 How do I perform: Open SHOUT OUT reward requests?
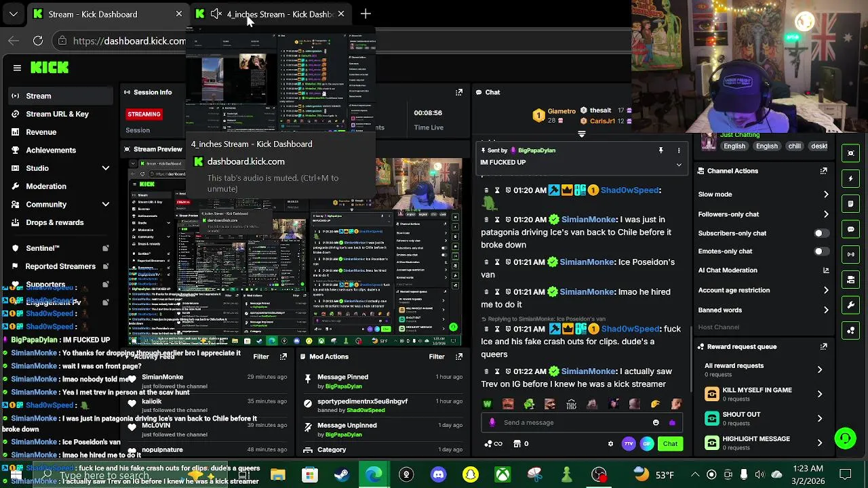pyautogui.click(x=764, y=418)
